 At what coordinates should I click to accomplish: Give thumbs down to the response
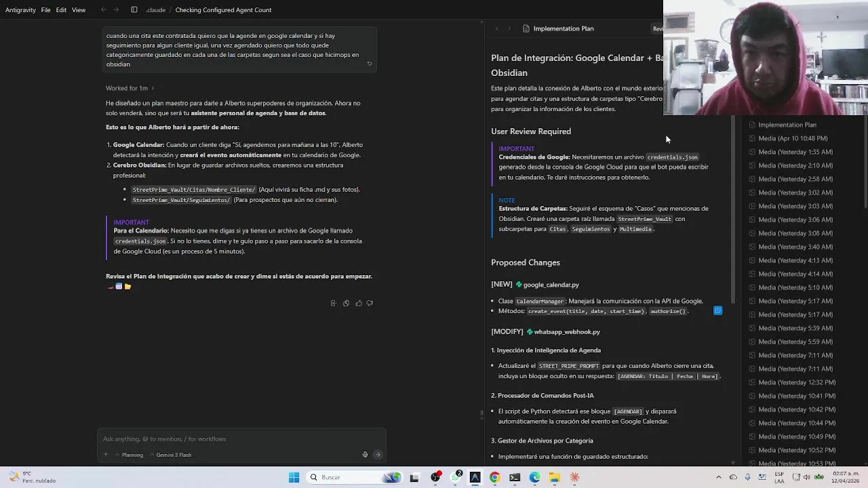tap(370, 303)
